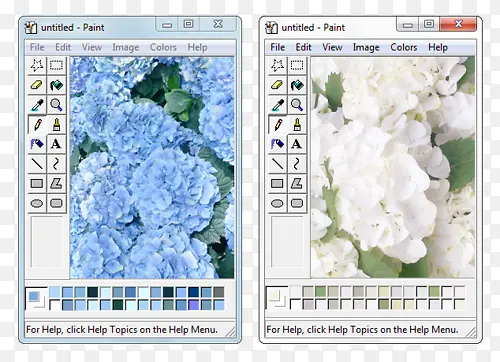The image size is (500, 362).
Task: Activate the Brush tool in the left Paint window
Action: pyautogui.click(x=56, y=125)
